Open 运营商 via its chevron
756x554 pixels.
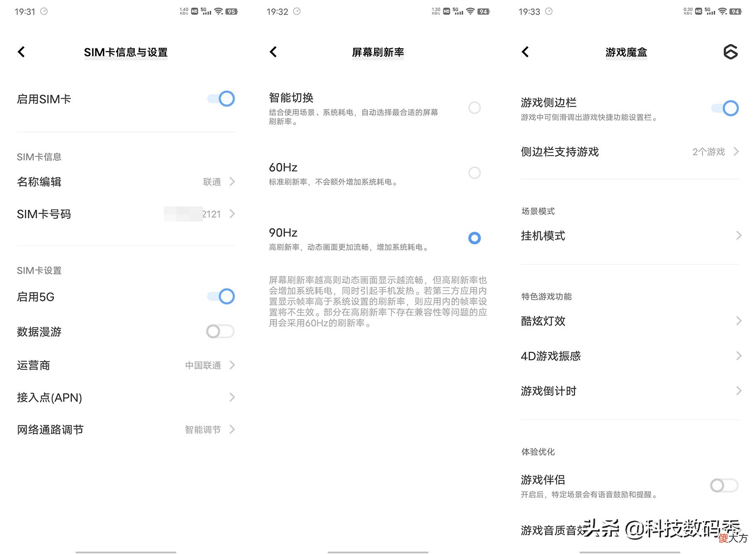point(232,365)
